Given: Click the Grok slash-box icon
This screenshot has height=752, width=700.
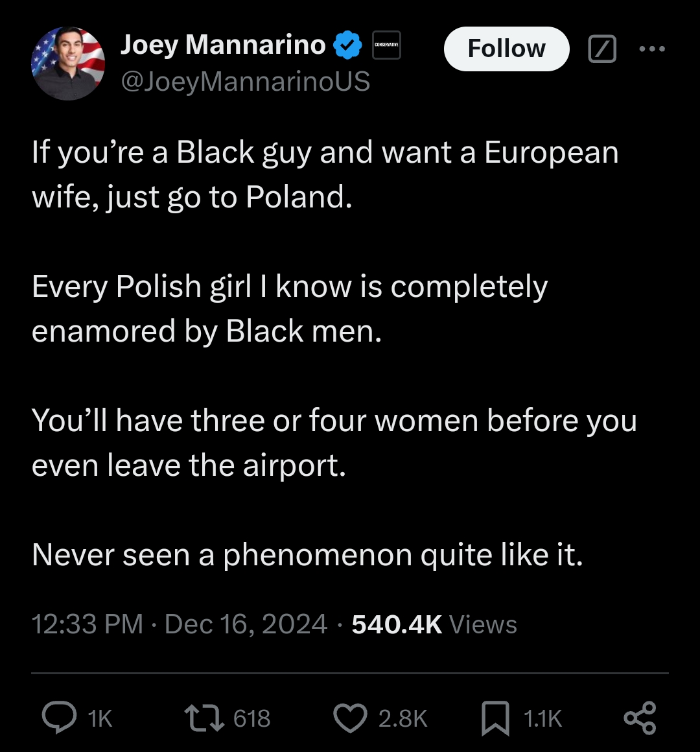Looking at the screenshot, I should (601, 49).
